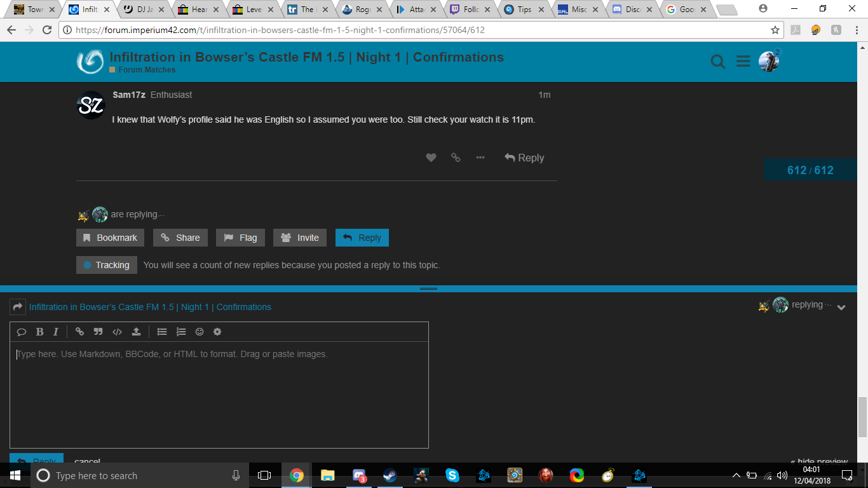This screenshot has height=488, width=868.
Task: Open File Explorer from the taskbar
Action: tap(327, 475)
